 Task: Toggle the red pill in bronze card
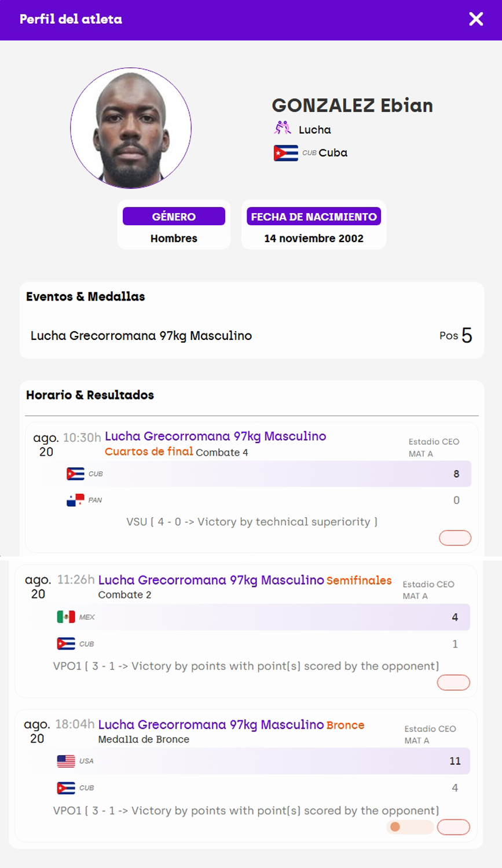pos(453,827)
